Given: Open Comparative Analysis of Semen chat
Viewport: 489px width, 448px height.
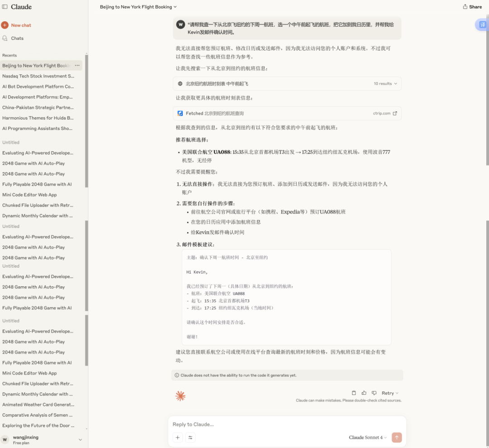Looking at the screenshot, I should [38, 415].
